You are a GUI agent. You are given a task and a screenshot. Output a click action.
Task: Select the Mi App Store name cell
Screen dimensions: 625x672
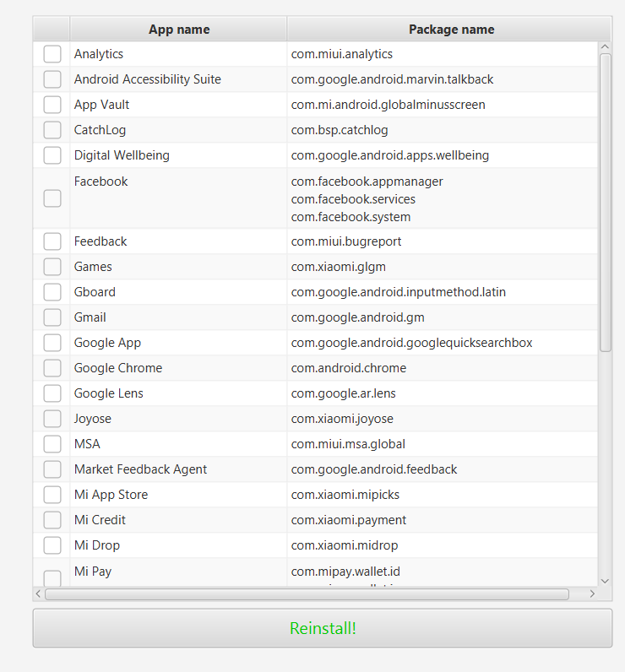tap(178, 494)
